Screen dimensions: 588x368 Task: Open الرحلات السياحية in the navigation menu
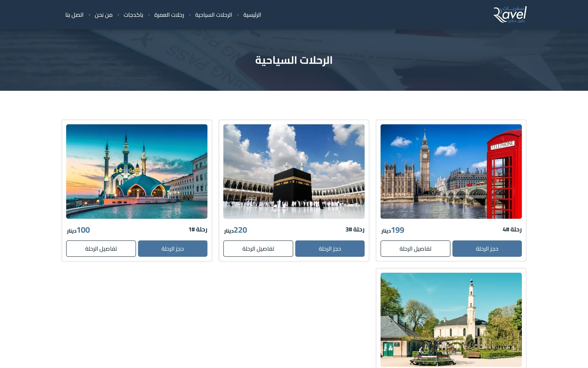pos(214,15)
